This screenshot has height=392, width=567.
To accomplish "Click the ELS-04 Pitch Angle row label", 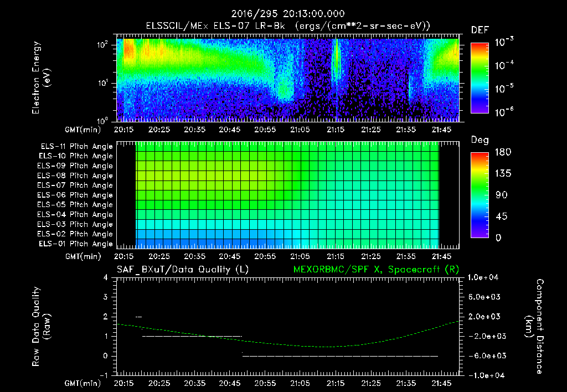I will click(x=75, y=214).
